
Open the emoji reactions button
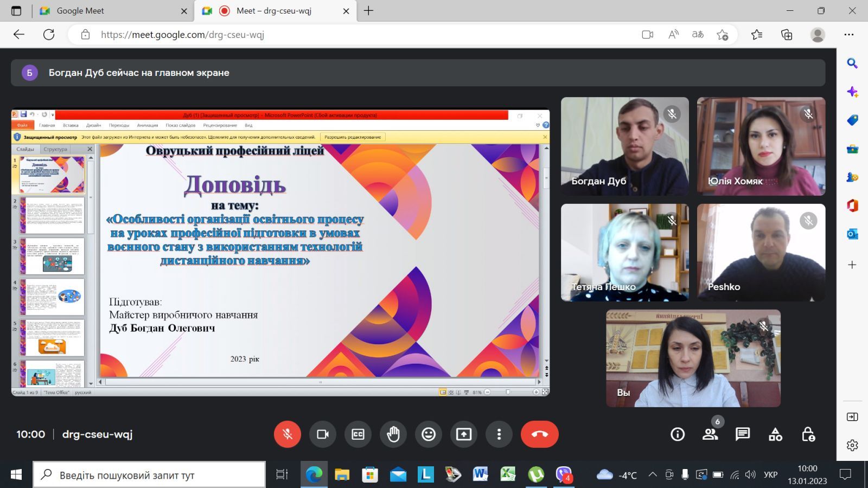(x=429, y=434)
